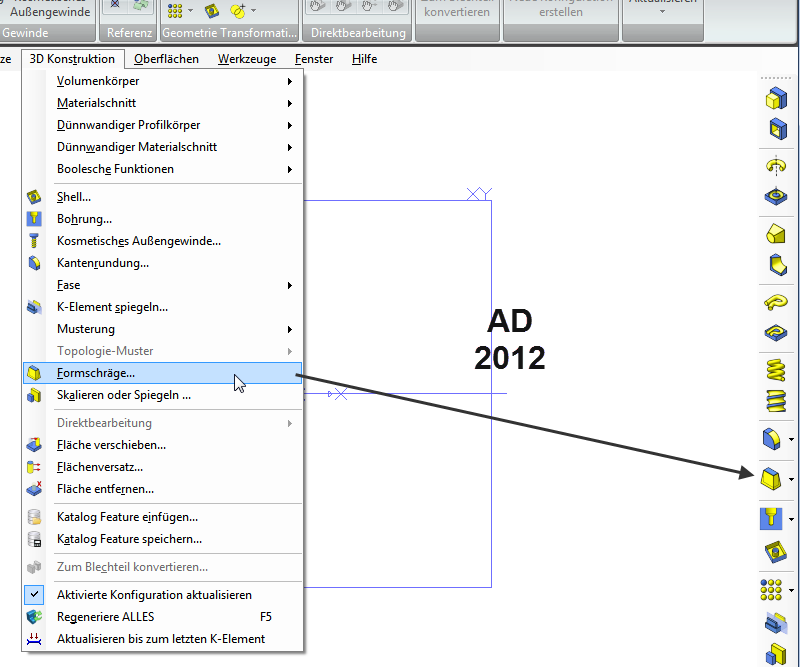Click the Draft (Formschräge) icon in right toolbar
This screenshot has width=800, height=667.
(x=771, y=479)
